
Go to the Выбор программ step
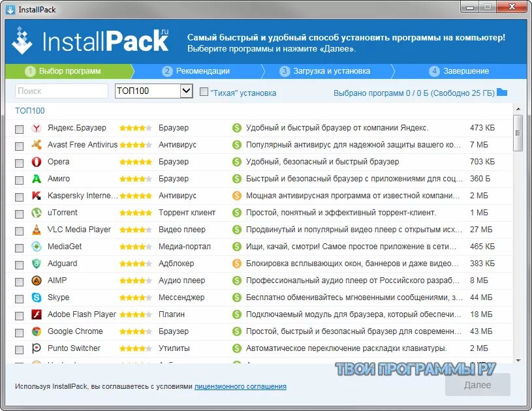tap(69, 71)
